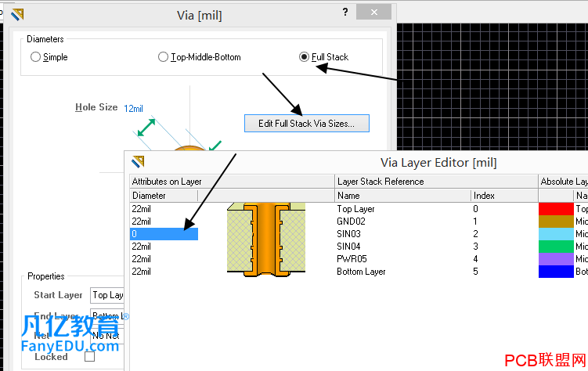Click the cyan SIN03 color swatch

556,234
